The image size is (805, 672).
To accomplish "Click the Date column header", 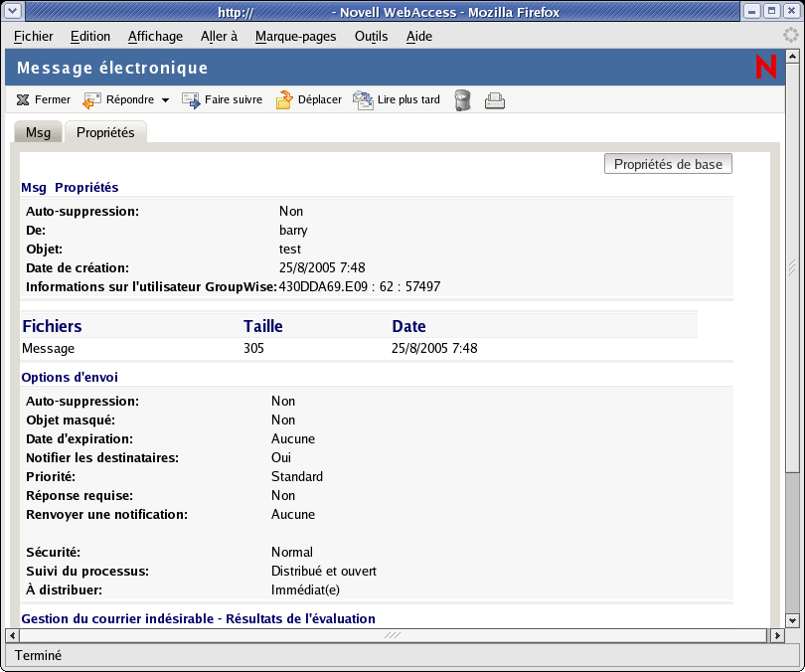I will (x=408, y=326).
